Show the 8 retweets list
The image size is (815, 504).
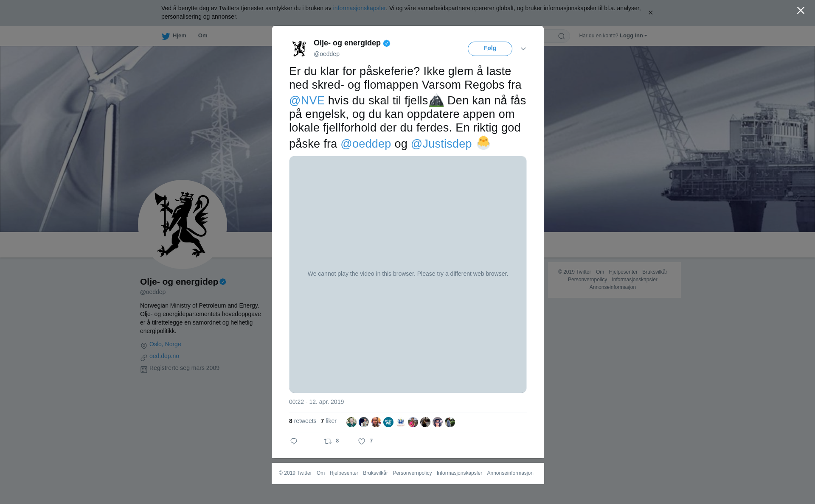coord(303,421)
